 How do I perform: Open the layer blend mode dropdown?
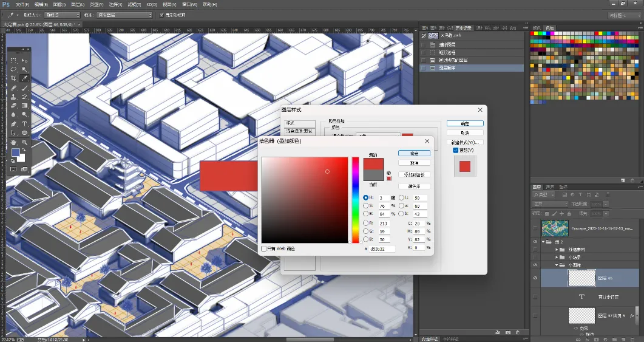tap(549, 204)
